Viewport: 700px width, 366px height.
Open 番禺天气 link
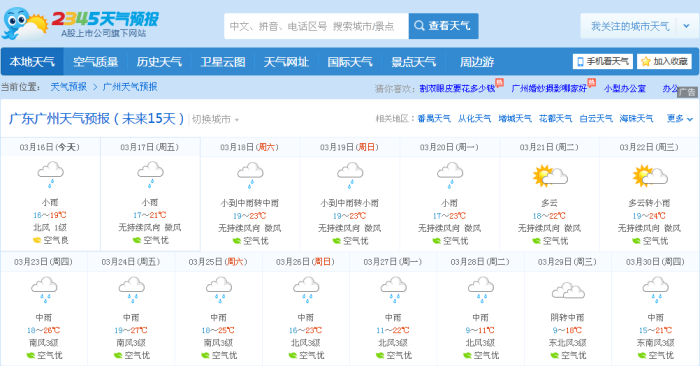[x=434, y=119]
